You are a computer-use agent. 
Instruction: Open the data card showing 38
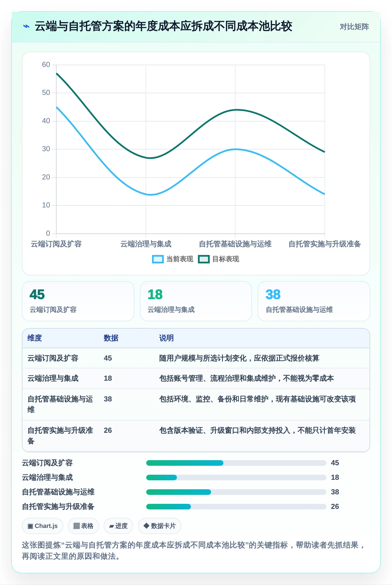(x=314, y=301)
